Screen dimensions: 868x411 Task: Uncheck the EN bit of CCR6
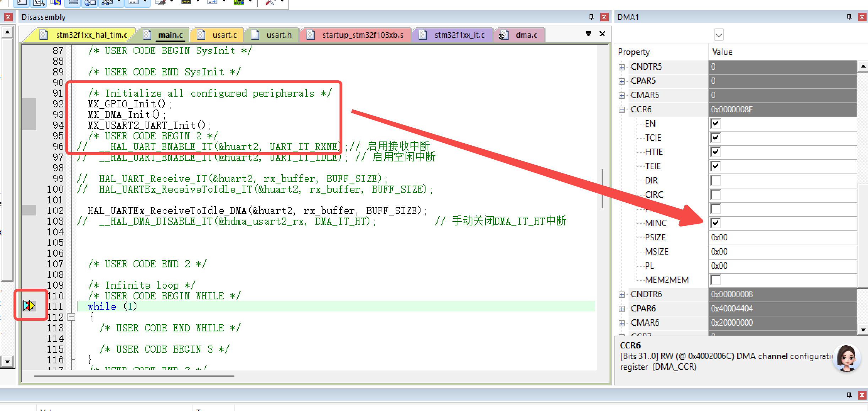pyautogui.click(x=716, y=123)
